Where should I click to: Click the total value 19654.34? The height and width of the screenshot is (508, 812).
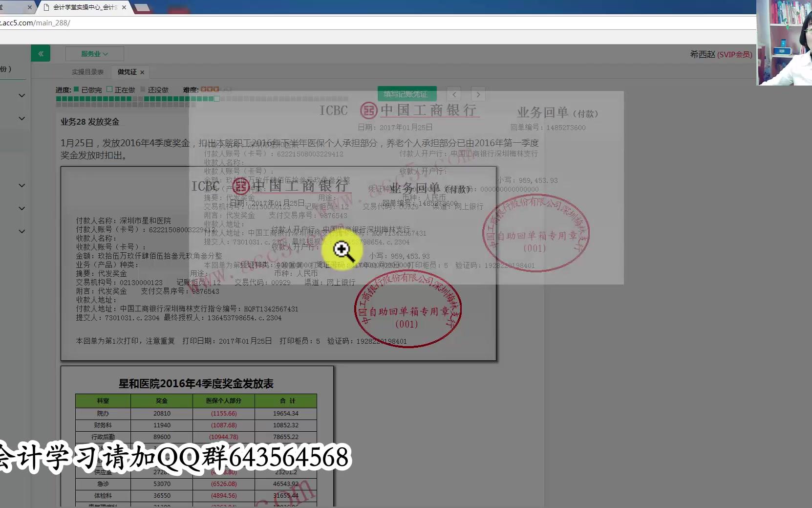coord(286,414)
